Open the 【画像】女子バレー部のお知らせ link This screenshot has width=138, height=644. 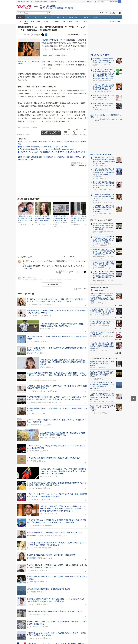(54, 55)
